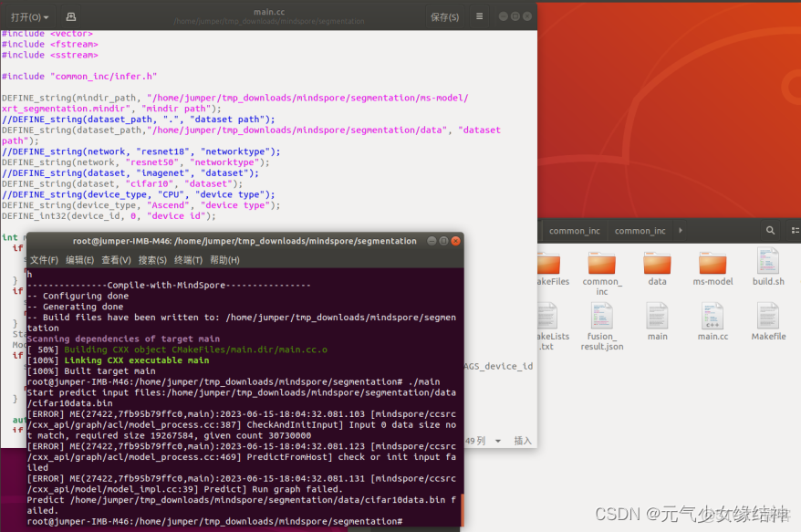Click the path bar forward arrow
Viewport: 801px width, 532px height.
pyautogui.click(x=681, y=231)
